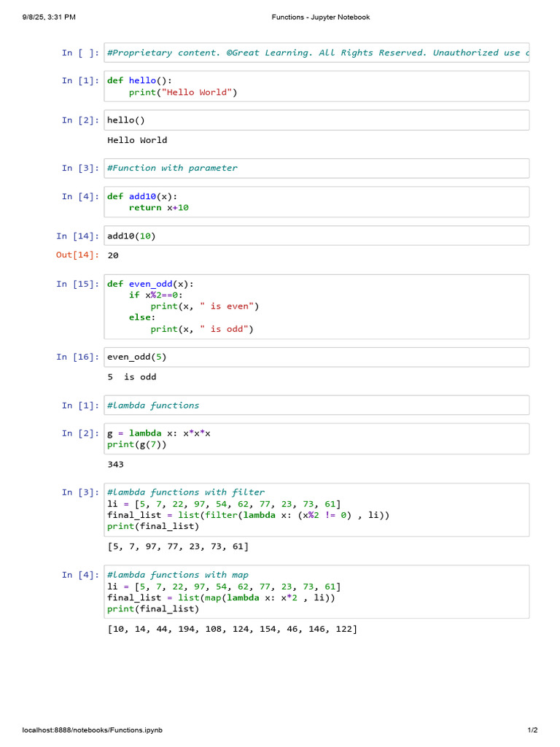Click the add10(10) input cell

316,236
